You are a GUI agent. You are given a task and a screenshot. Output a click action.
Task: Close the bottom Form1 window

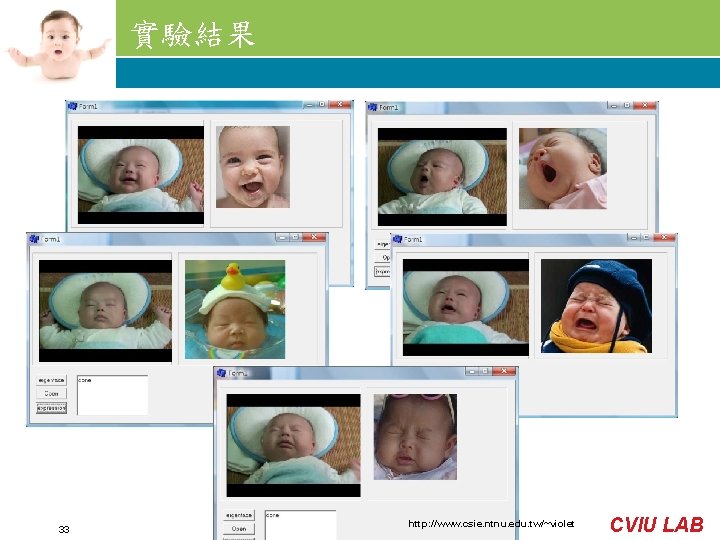click(504, 371)
